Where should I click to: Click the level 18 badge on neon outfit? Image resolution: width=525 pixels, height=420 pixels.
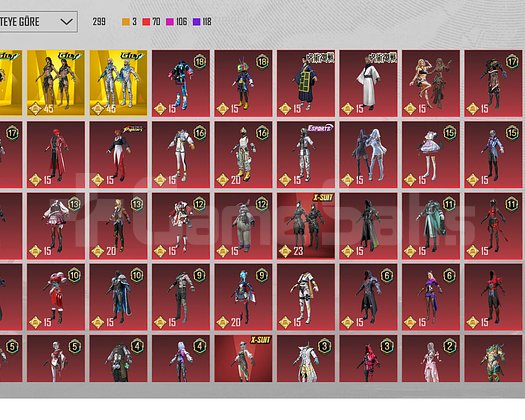coord(200,62)
